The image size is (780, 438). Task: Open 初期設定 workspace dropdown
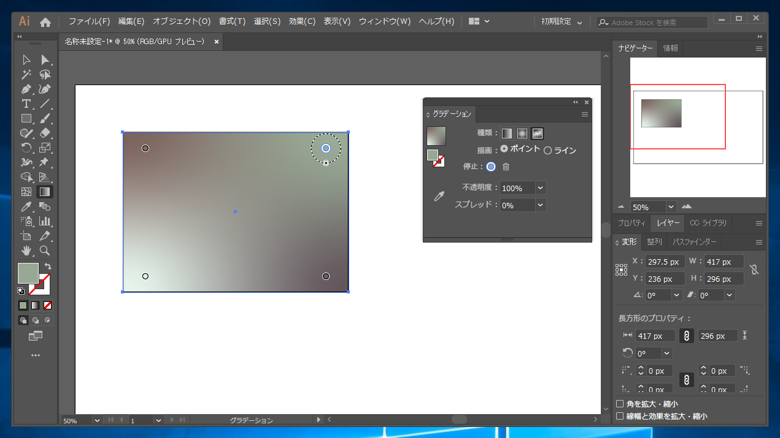(x=562, y=22)
